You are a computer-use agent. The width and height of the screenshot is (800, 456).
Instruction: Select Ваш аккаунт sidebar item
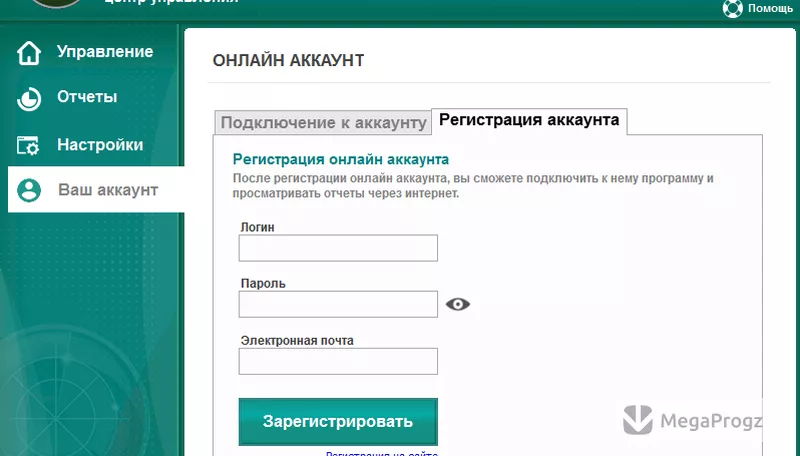coord(96,189)
